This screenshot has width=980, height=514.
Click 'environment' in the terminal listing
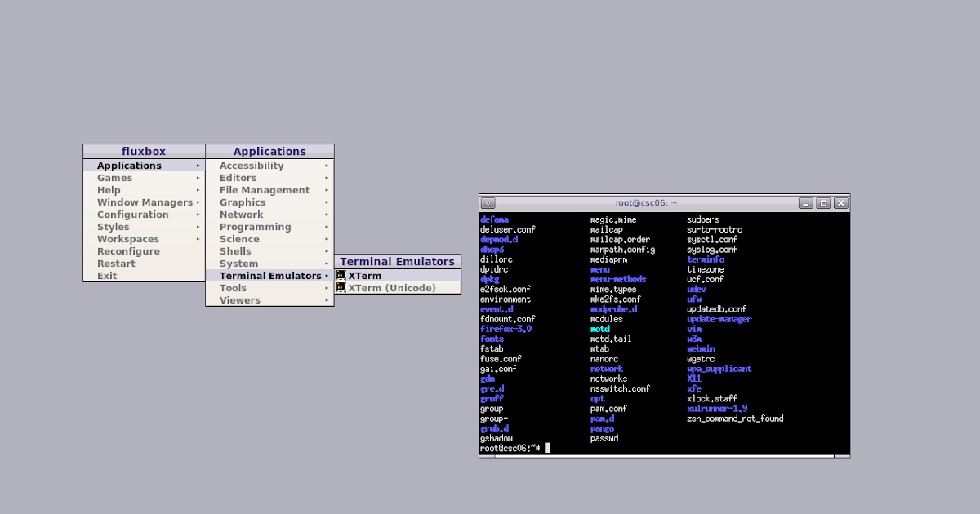[x=506, y=299]
